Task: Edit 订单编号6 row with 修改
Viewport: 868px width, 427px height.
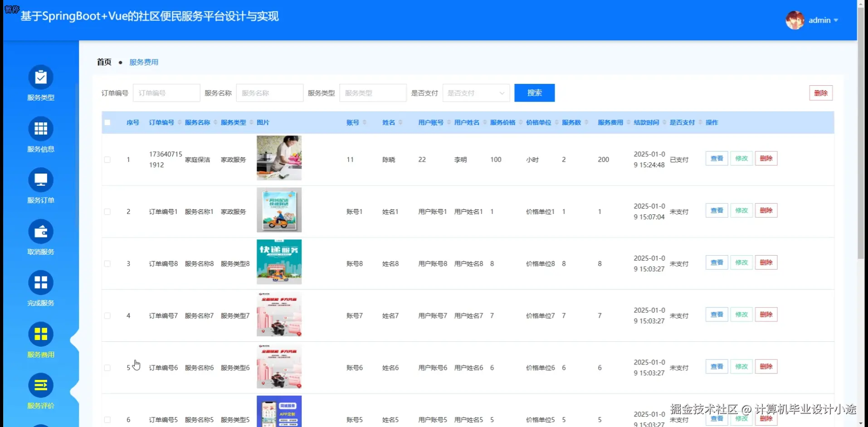Action: coord(741,367)
